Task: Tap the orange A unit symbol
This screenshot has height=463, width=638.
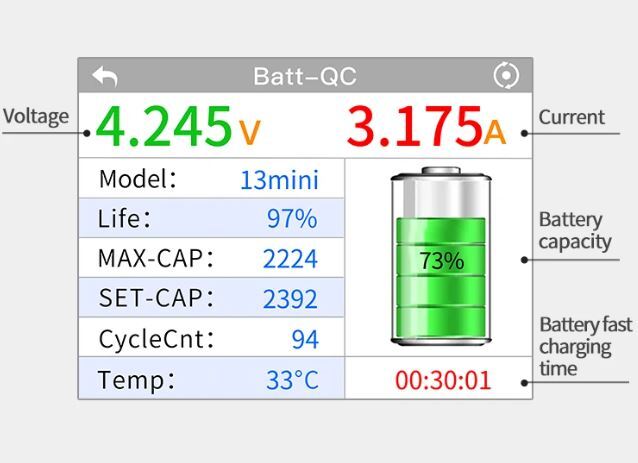Action: [495, 132]
